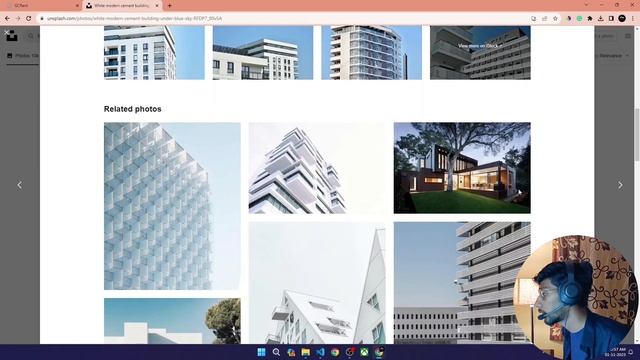Open the white building with pine tree photo
The image size is (640, 360).
(172, 321)
